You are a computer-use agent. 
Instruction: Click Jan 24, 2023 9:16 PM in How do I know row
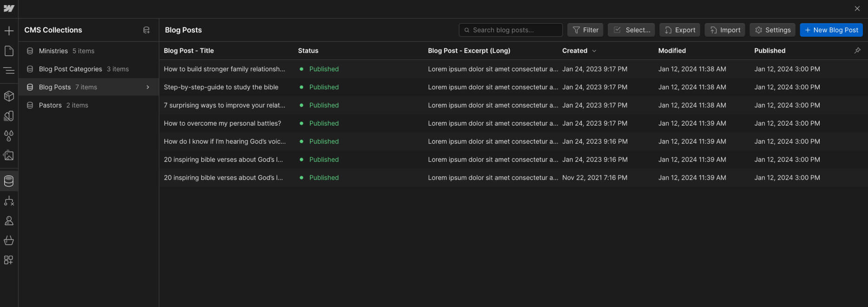coord(595,141)
